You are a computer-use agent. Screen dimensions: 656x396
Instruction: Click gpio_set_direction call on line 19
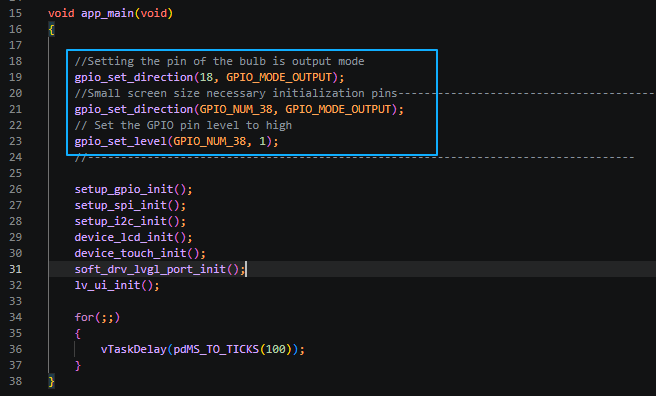point(133,77)
